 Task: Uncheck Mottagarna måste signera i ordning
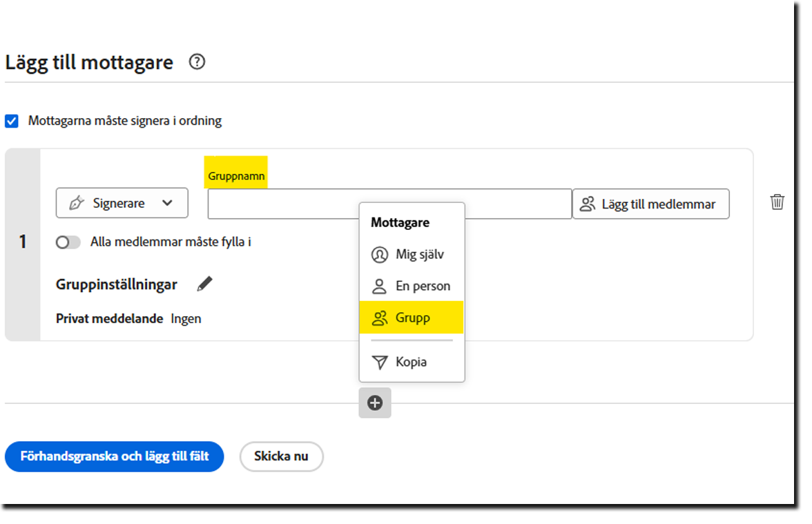coord(12,122)
